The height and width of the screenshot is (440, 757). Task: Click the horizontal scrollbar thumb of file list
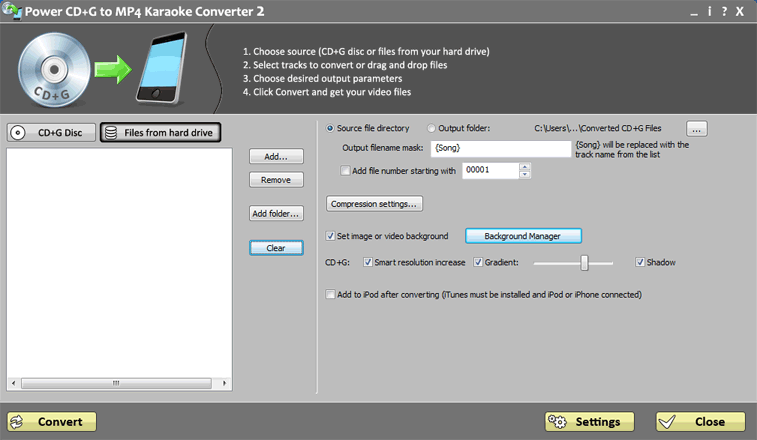(x=116, y=383)
